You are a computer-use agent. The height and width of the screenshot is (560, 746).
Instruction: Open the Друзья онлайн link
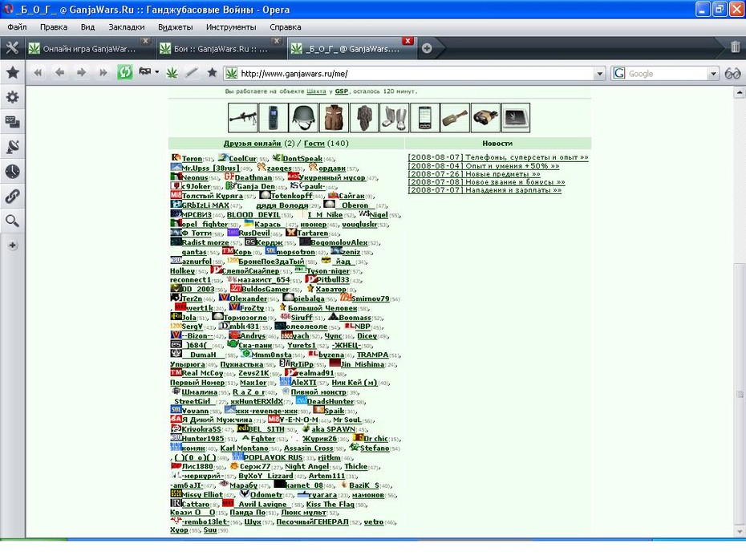[x=252, y=144]
